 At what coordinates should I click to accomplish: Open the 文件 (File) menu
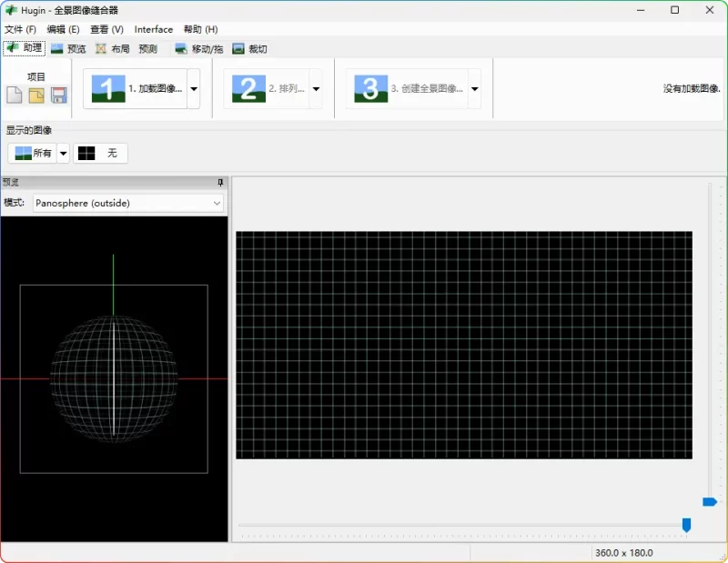18,29
